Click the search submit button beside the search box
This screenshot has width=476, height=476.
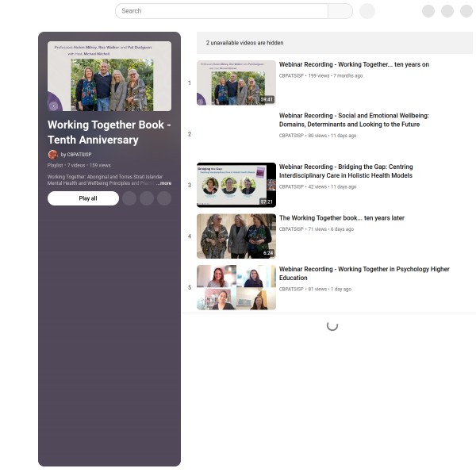(340, 11)
